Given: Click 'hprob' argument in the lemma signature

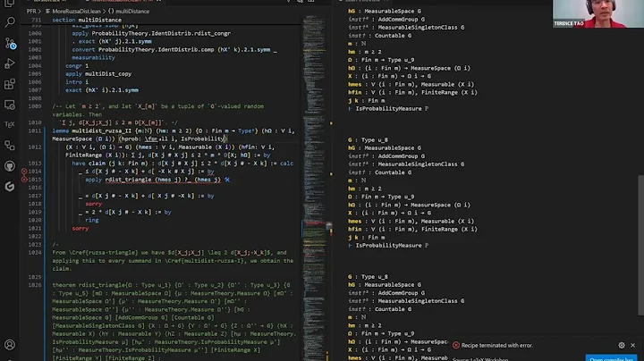Looking at the screenshot, I should point(130,139).
